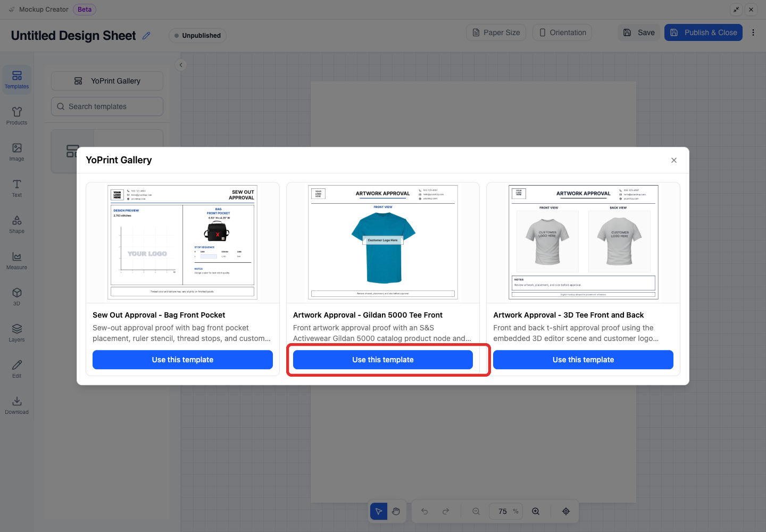Image resolution: width=766 pixels, height=532 pixels.
Task: Click the Paper Size button
Action: 496,32
